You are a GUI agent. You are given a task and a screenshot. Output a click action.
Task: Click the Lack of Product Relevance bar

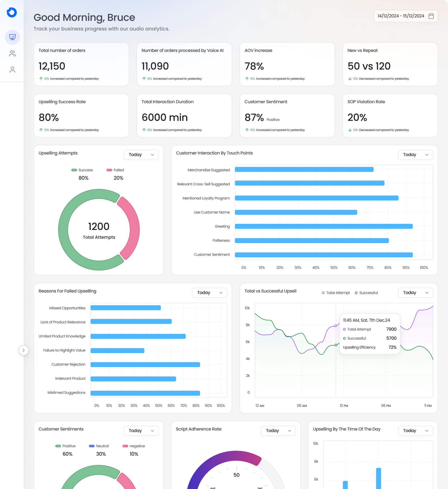tap(131, 322)
